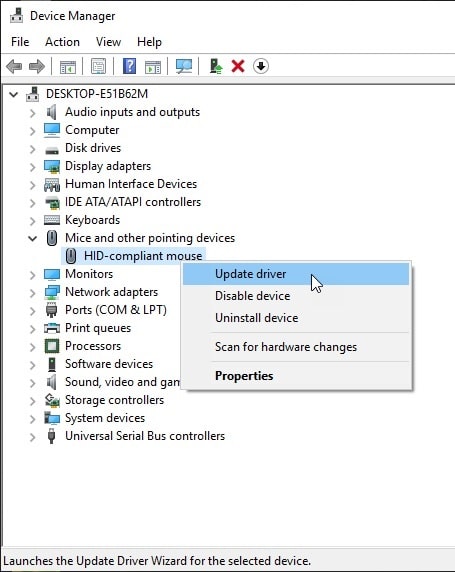Image resolution: width=455 pixels, height=572 pixels.
Task: Collapse Mice and other pointing devices
Action: click(33, 239)
